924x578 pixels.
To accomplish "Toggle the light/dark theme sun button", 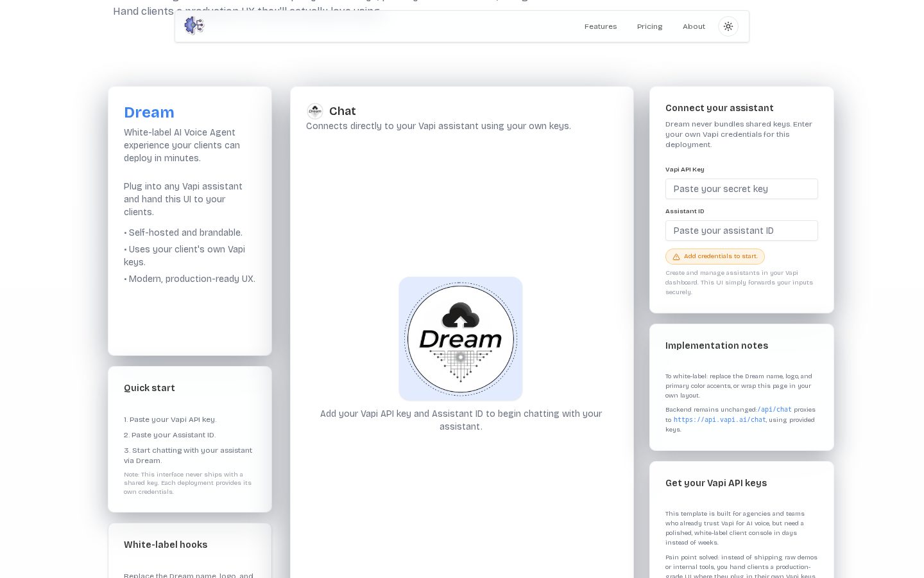I will (x=728, y=26).
